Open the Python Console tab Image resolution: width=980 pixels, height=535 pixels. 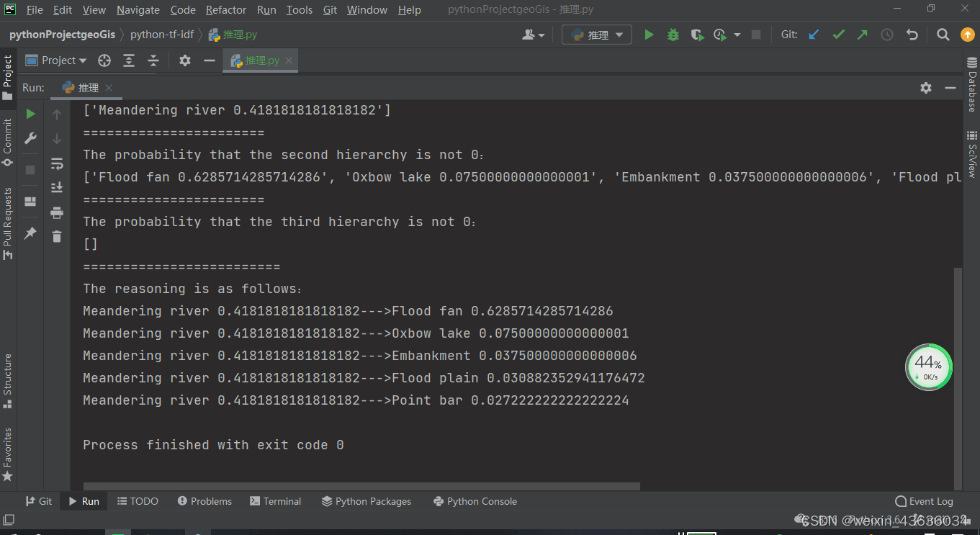tap(475, 501)
